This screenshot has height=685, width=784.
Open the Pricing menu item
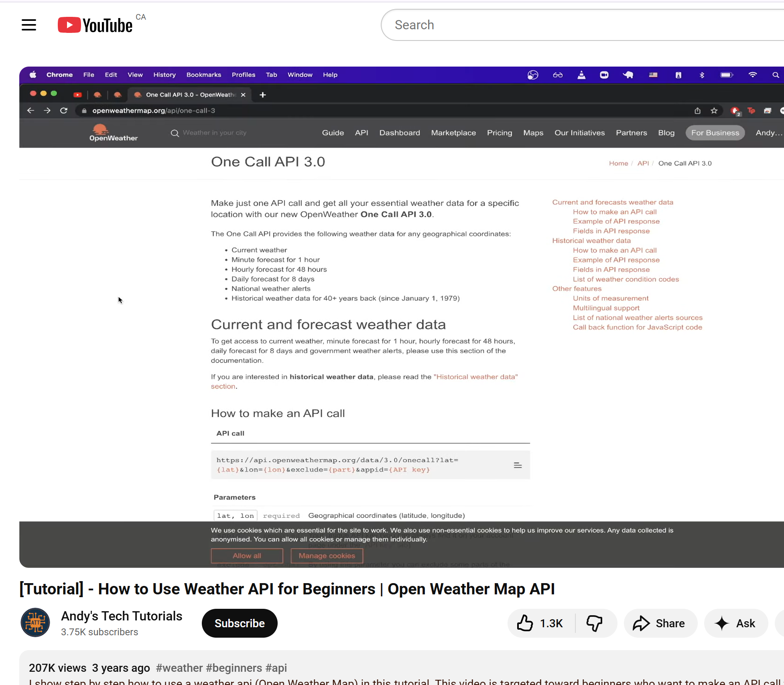click(499, 133)
